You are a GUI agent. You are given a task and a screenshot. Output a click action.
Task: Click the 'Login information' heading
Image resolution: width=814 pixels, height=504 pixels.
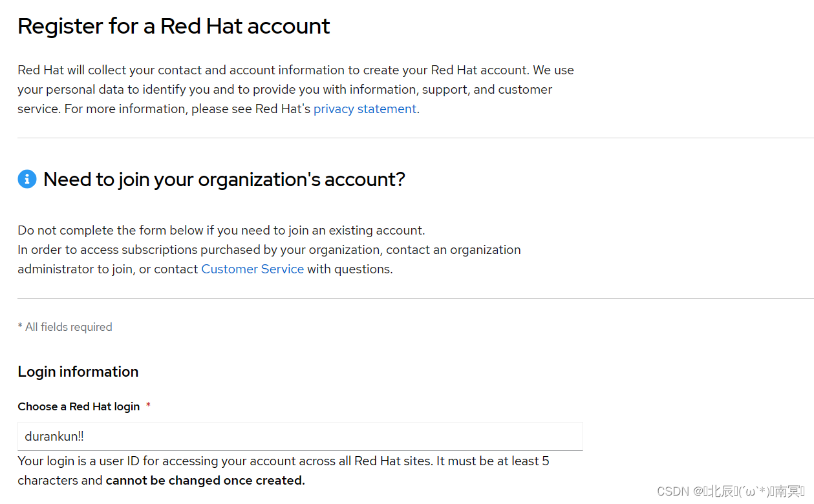78,372
